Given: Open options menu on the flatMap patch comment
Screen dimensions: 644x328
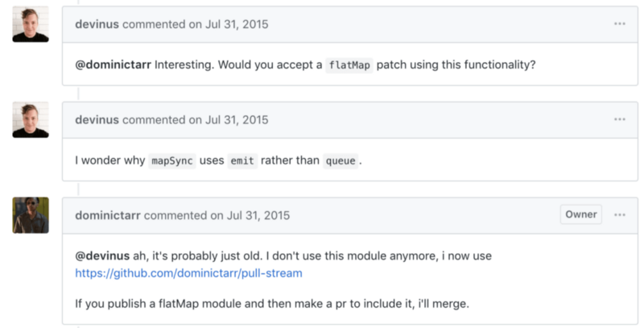Looking at the screenshot, I should point(619,24).
